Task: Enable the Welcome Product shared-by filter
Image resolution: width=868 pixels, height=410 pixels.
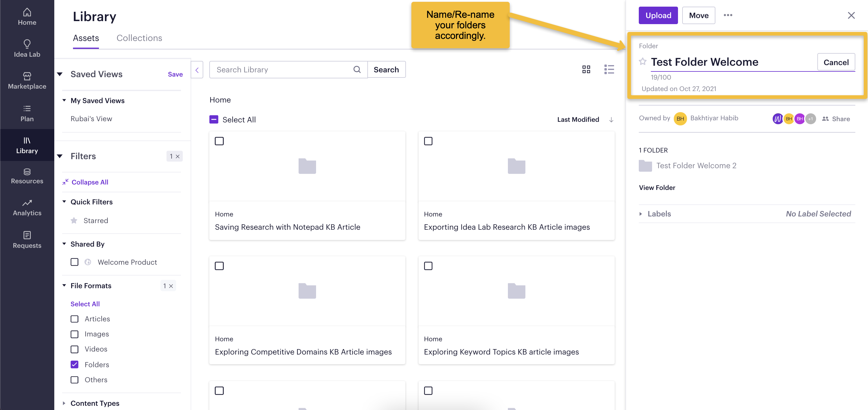Action: tap(74, 262)
